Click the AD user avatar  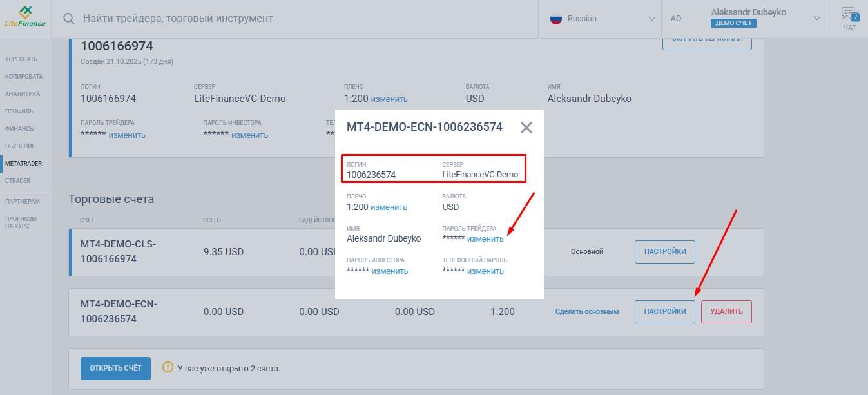pyautogui.click(x=676, y=19)
